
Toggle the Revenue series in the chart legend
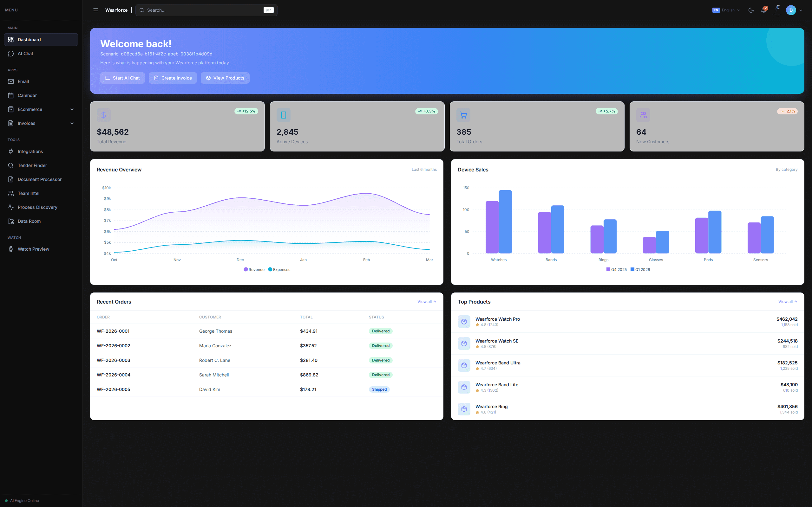tap(254, 270)
